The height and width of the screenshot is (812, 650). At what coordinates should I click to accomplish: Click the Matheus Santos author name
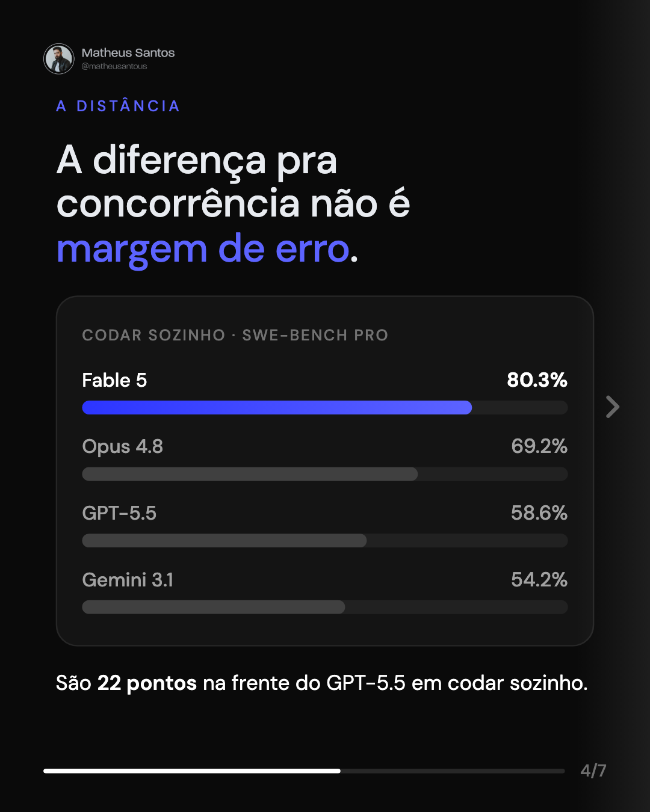pos(128,53)
